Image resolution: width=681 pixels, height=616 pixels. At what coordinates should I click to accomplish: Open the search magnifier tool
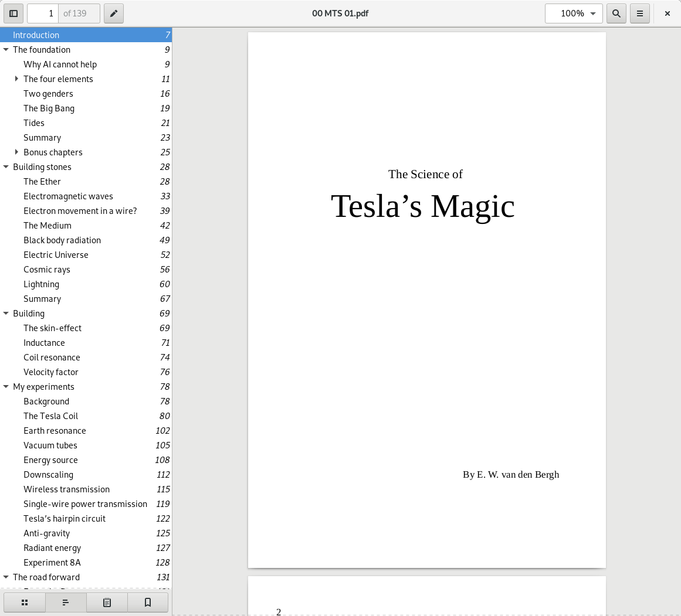[x=616, y=13]
